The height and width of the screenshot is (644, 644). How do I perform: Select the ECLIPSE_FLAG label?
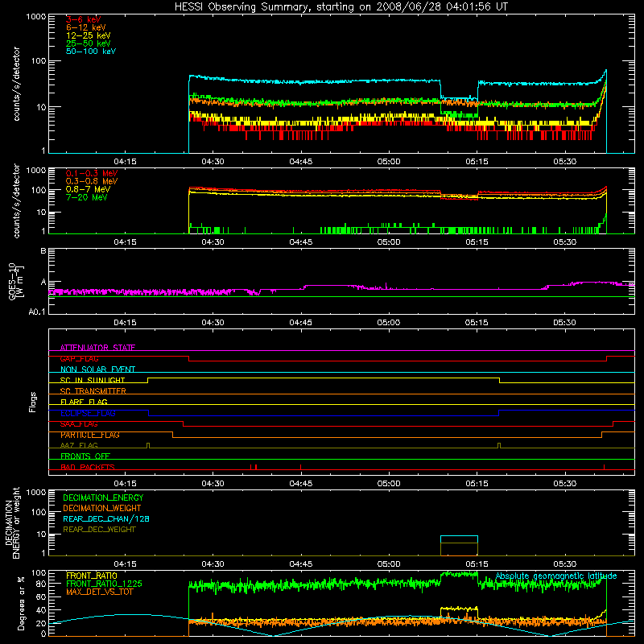[88, 413]
